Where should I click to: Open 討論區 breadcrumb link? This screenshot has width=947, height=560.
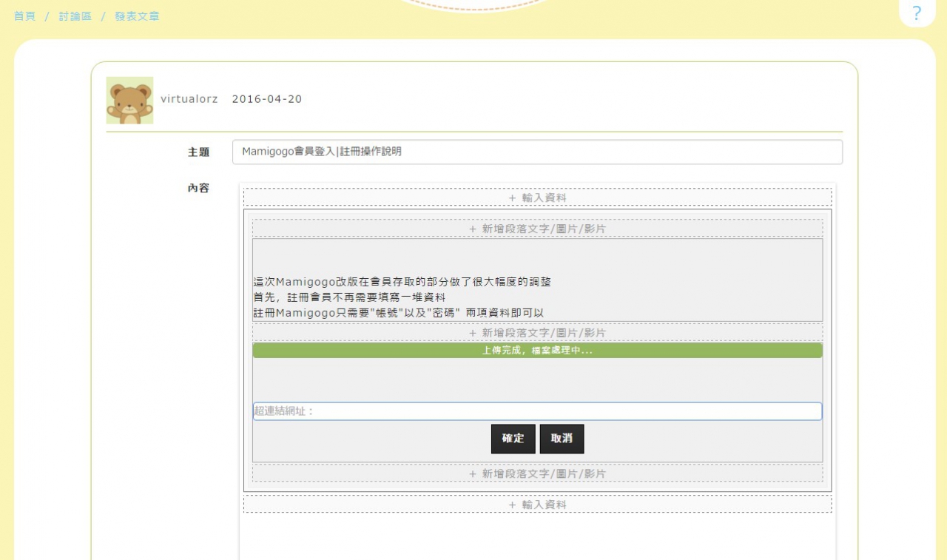(75, 16)
